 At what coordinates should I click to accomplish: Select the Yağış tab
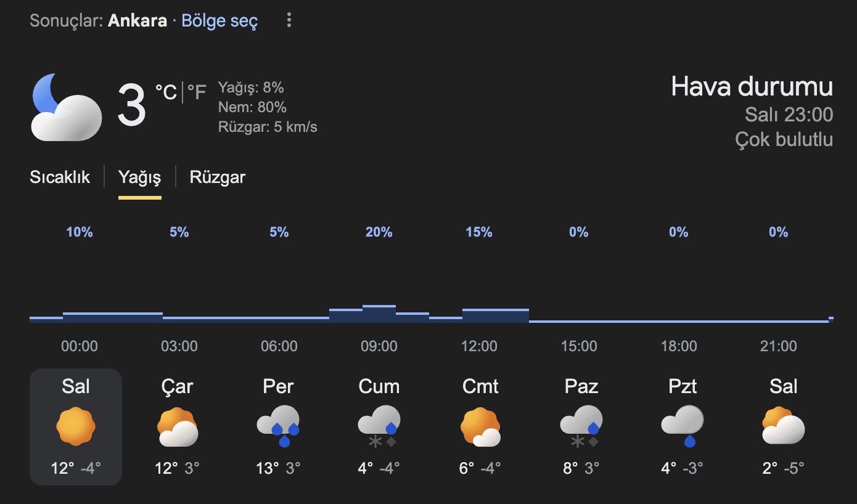click(x=139, y=177)
